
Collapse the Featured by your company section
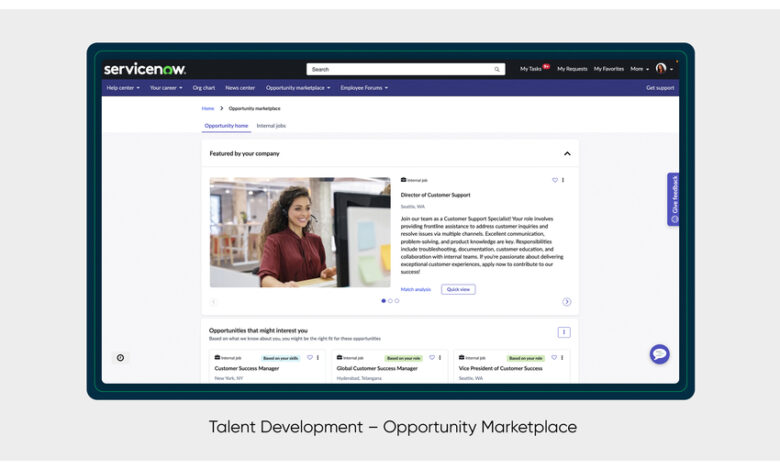point(567,154)
